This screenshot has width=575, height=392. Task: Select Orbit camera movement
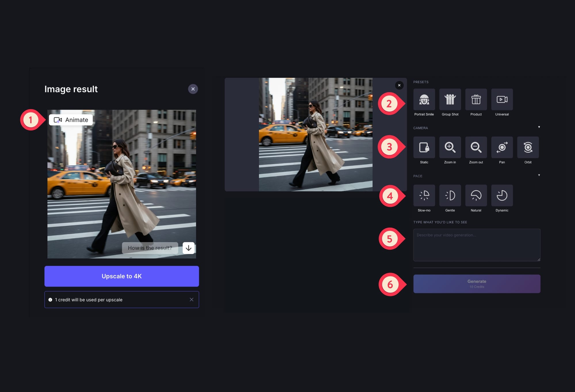528,147
